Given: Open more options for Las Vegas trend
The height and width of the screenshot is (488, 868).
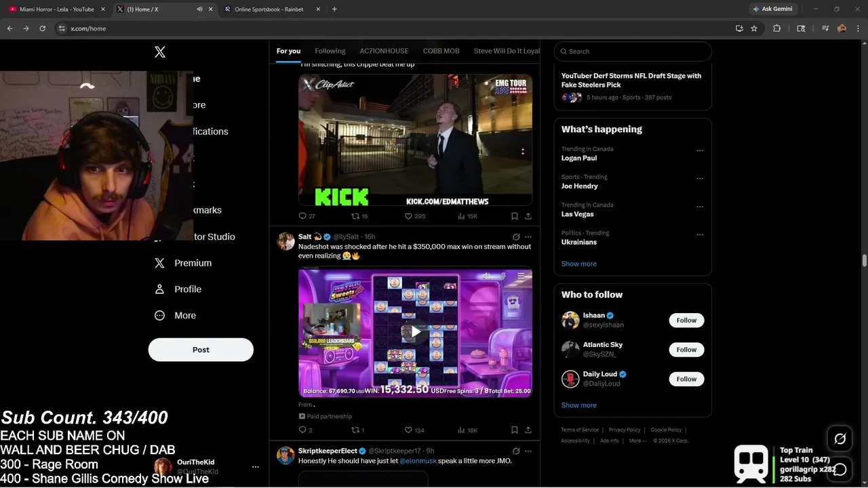Looking at the screenshot, I should pos(700,207).
